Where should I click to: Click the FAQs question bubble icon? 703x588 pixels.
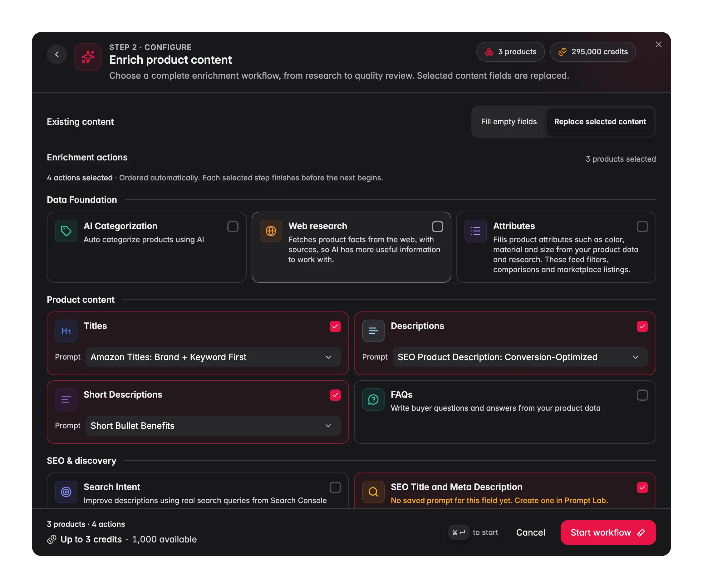(373, 399)
